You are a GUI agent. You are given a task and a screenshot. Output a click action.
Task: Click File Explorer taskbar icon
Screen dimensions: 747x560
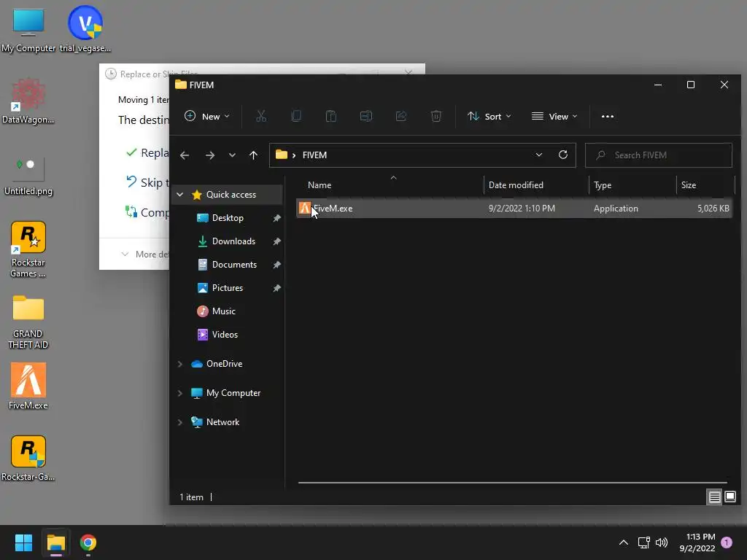(55, 542)
